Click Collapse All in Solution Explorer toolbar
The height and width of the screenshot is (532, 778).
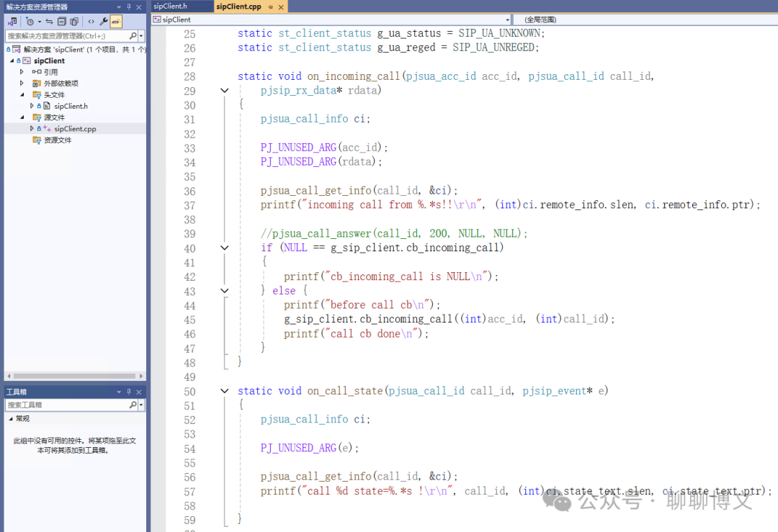pos(62,22)
